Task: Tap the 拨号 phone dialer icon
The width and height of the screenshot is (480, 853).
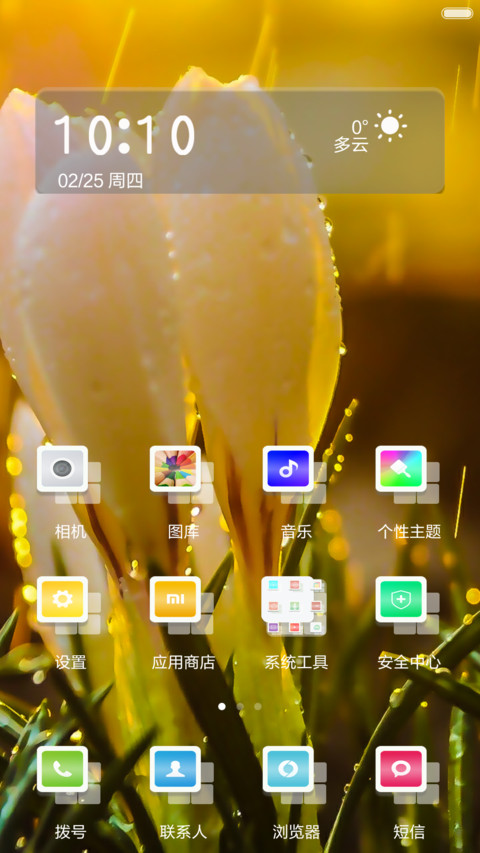Action: [x=63, y=770]
